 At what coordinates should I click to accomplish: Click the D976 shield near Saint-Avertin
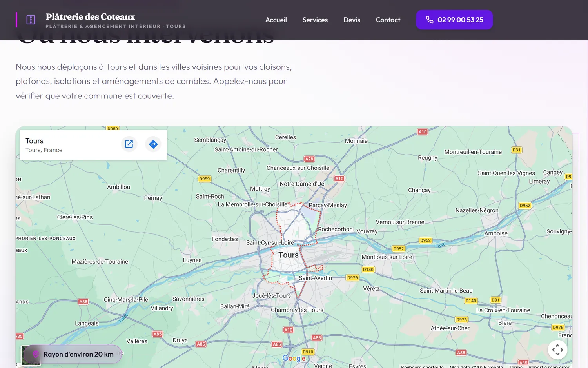352,278
